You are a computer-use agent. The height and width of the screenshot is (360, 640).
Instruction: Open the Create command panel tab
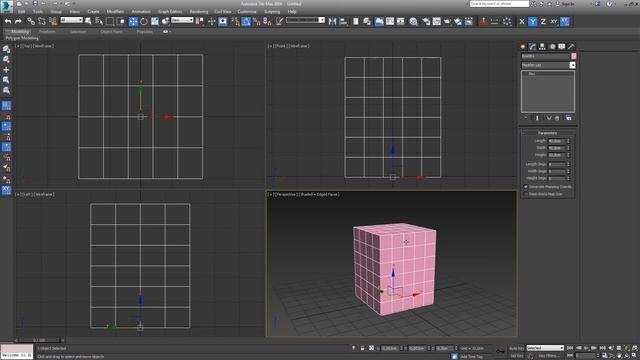point(522,47)
